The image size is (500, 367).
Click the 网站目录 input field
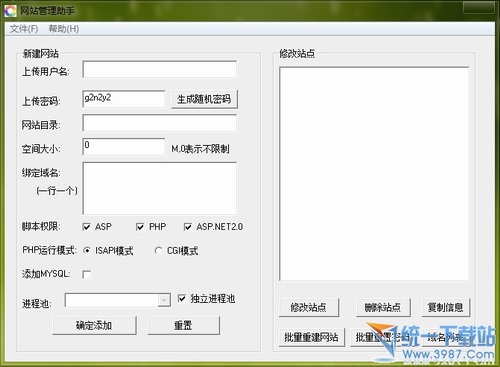[160, 123]
